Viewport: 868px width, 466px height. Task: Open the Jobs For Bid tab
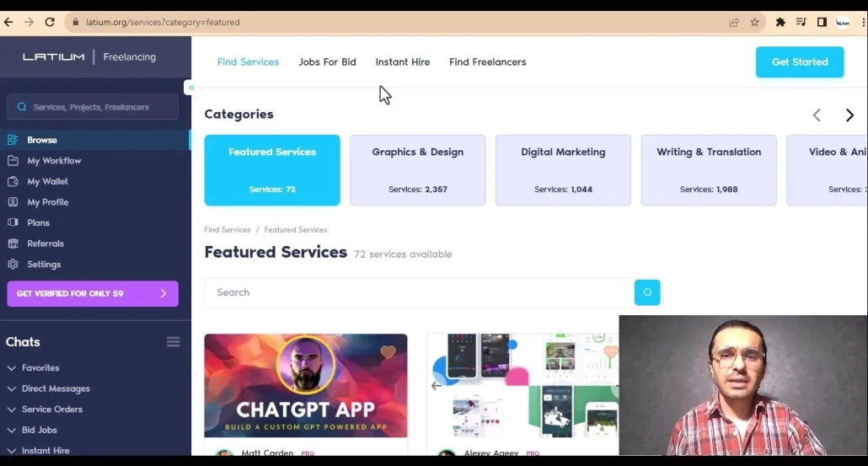pyautogui.click(x=327, y=62)
